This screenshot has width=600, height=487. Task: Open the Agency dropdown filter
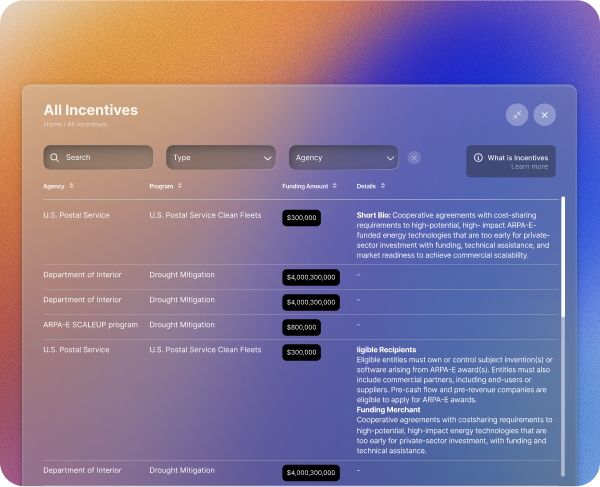coord(343,158)
